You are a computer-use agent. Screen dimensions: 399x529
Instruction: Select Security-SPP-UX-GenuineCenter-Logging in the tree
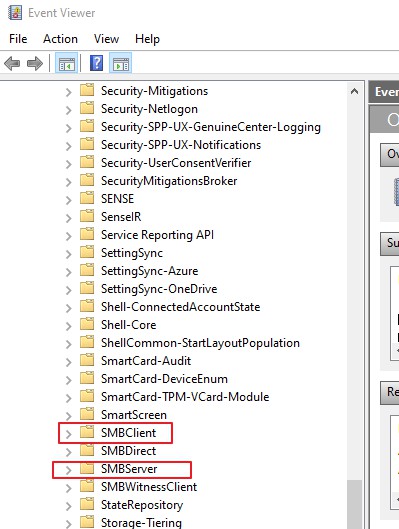point(211,127)
